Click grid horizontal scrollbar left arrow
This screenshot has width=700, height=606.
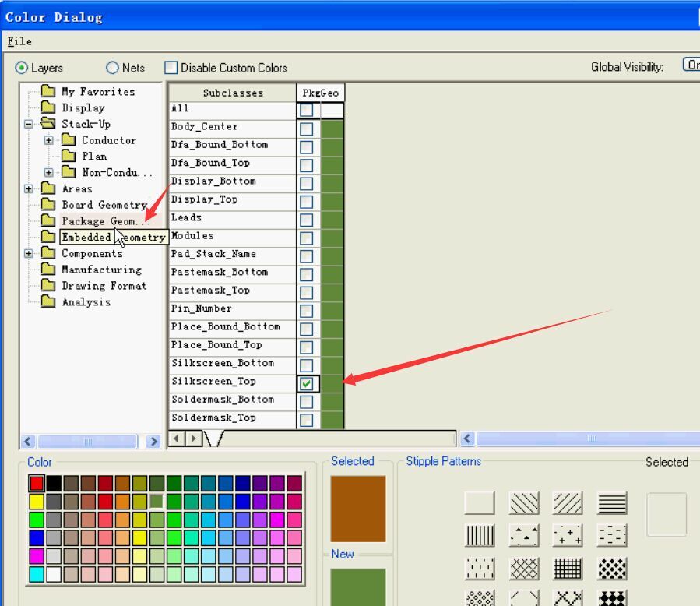(467, 439)
